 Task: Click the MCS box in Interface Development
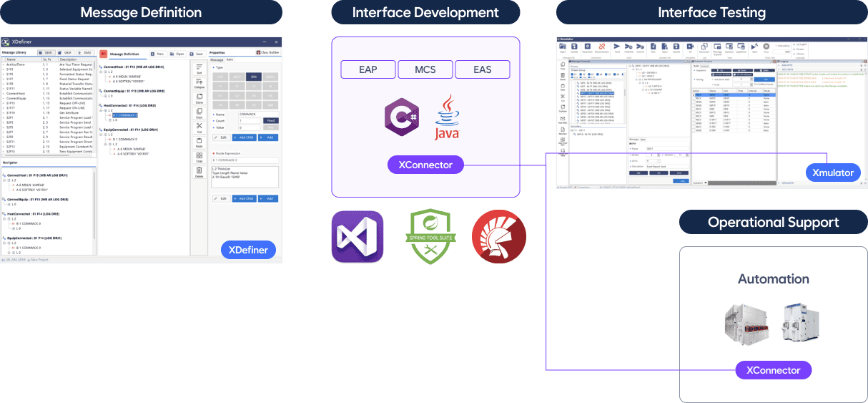(425, 69)
